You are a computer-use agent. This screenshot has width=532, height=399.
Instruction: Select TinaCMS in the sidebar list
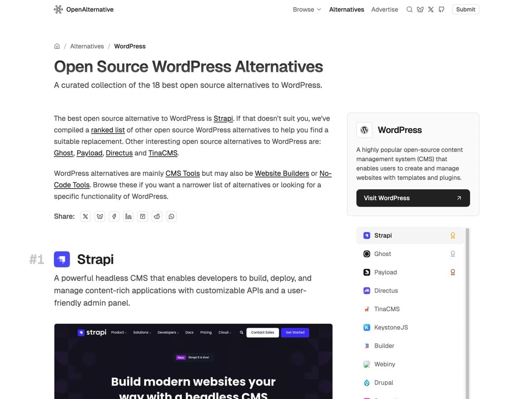point(410,309)
